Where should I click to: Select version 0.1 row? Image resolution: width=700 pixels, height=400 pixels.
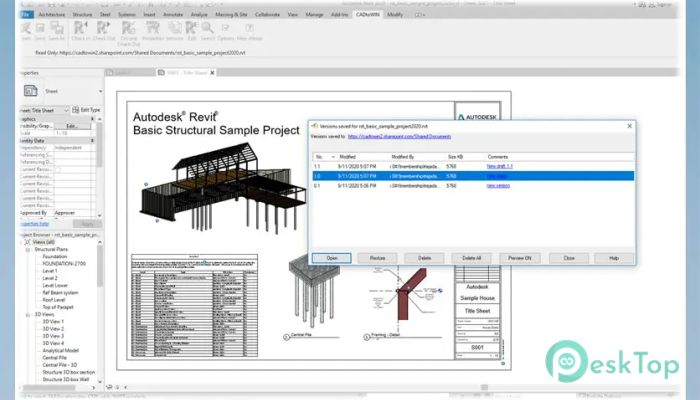473,186
